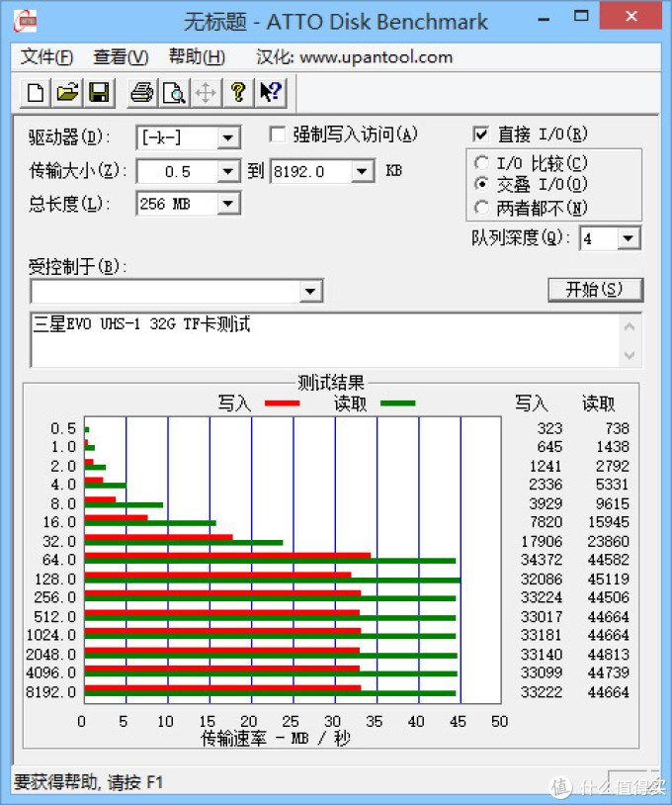
Task: Open the 文件(F) menu
Action: (x=46, y=57)
